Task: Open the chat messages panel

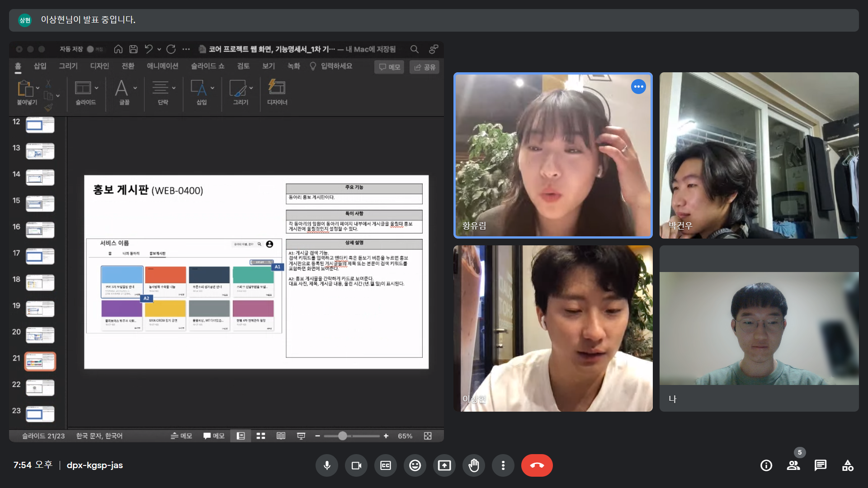Action: coord(820,465)
